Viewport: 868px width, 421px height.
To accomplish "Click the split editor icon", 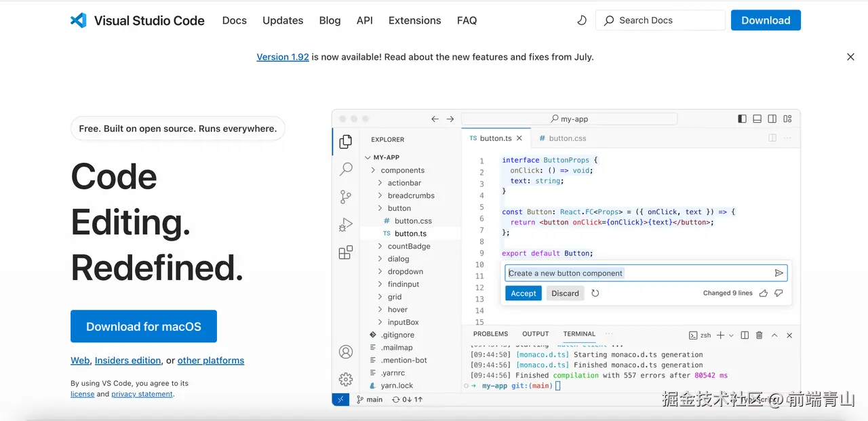I will click(772, 138).
